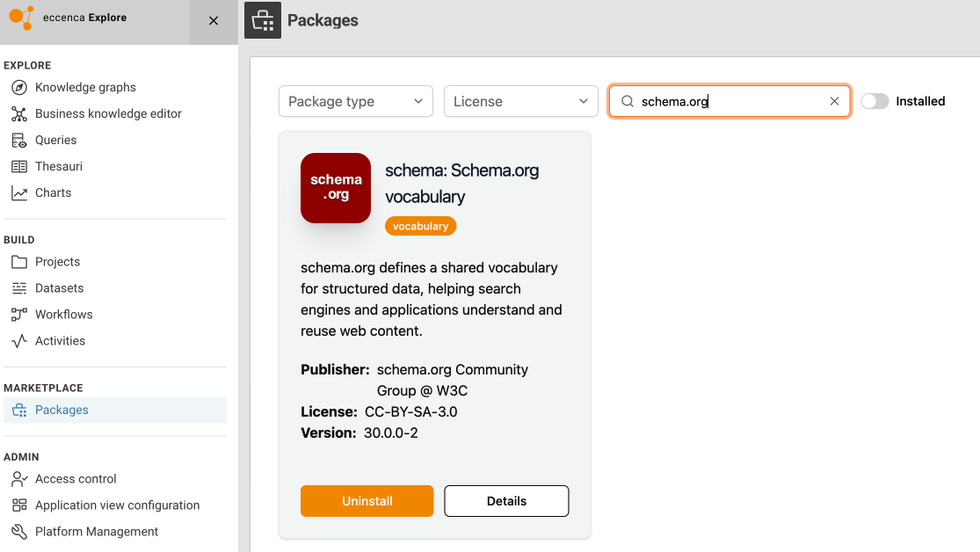Open Workflows in Build section
Viewport: 980px width, 552px height.
pos(115,315)
